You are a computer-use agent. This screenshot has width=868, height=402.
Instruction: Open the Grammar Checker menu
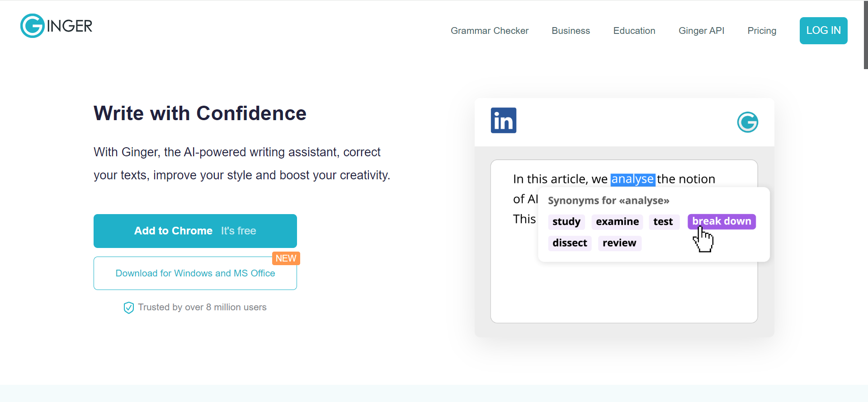(489, 31)
